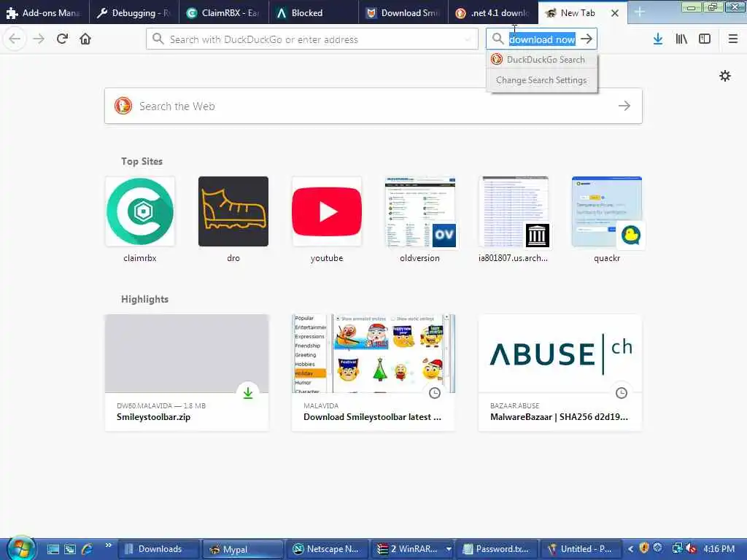
Task: Open the quackr top site tile
Action: (x=606, y=219)
